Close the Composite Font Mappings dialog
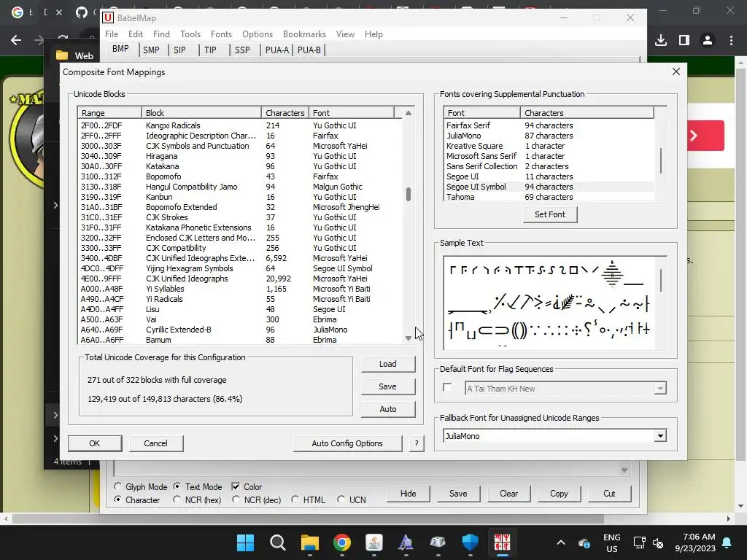The height and width of the screenshot is (560, 747). (676, 71)
